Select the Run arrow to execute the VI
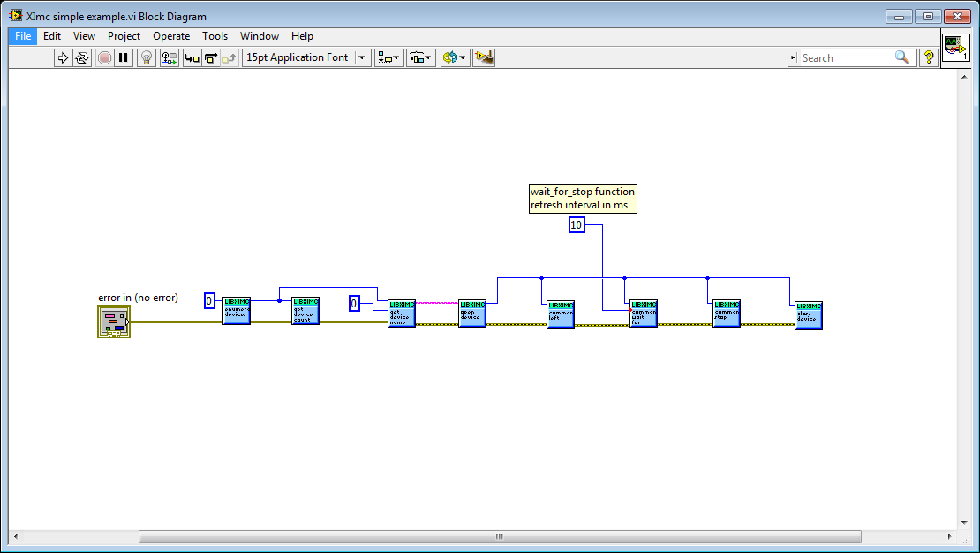The image size is (980, 553). pos(63,57)
